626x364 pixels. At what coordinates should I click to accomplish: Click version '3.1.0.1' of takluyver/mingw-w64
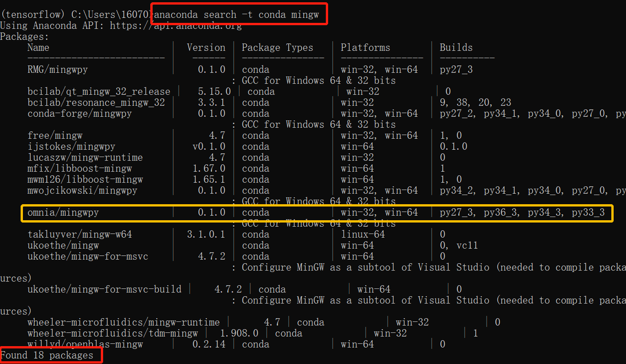206,234
